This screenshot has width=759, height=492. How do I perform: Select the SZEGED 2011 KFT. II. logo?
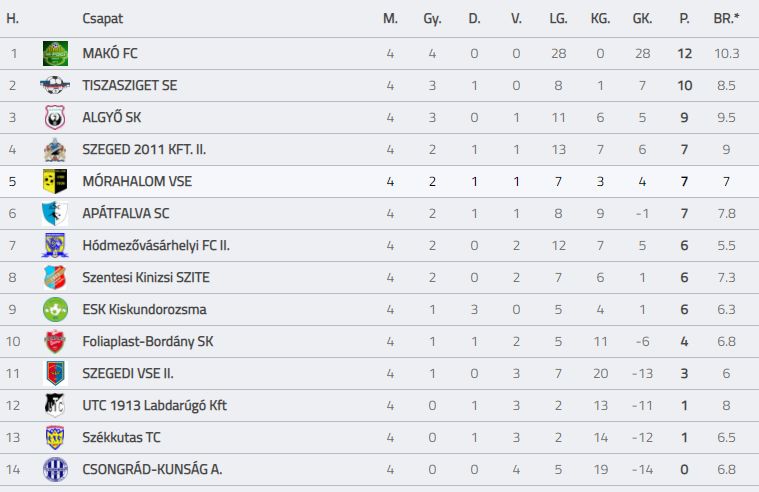point(55,149)
